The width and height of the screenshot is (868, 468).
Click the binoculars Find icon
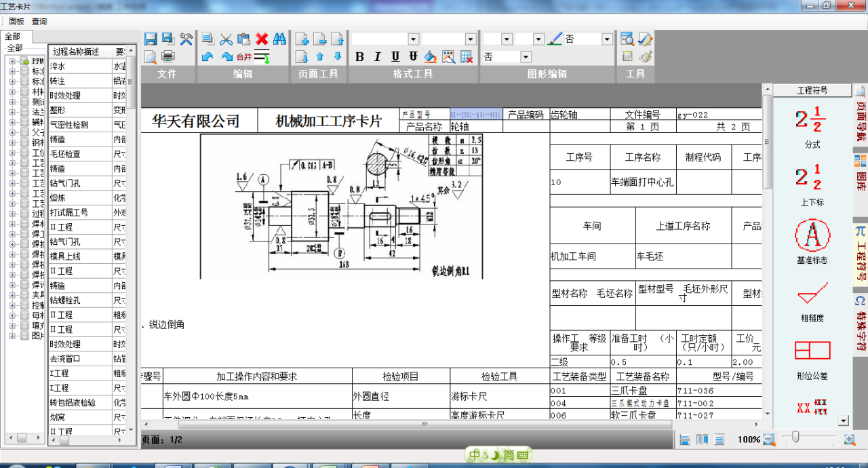(x=279, y=39)
